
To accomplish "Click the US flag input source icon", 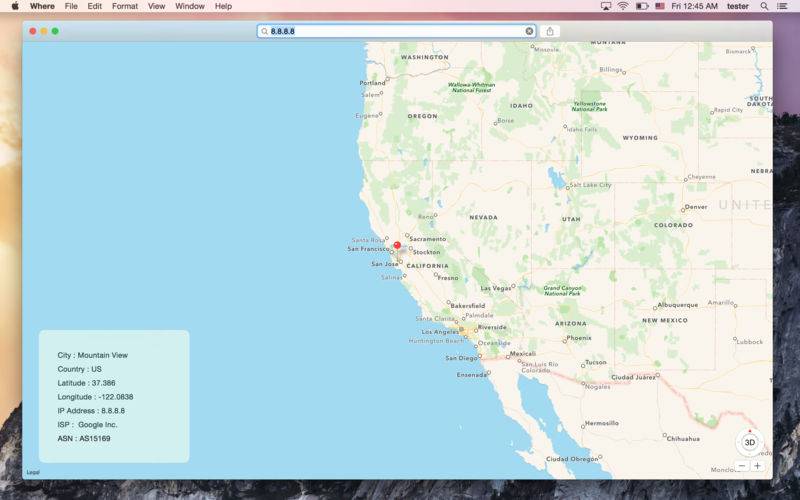I will tap(660, 6).
